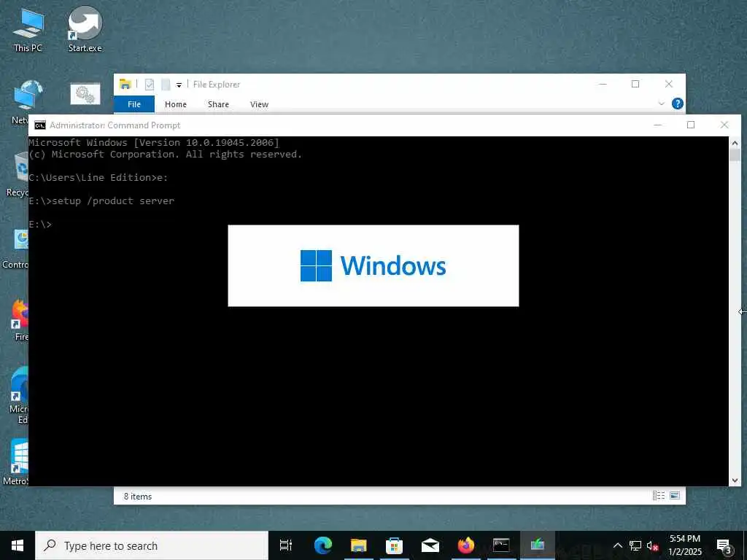Open File Explorer help question mark
Screen dimensions: 747x560
click(x=678, y=104)
